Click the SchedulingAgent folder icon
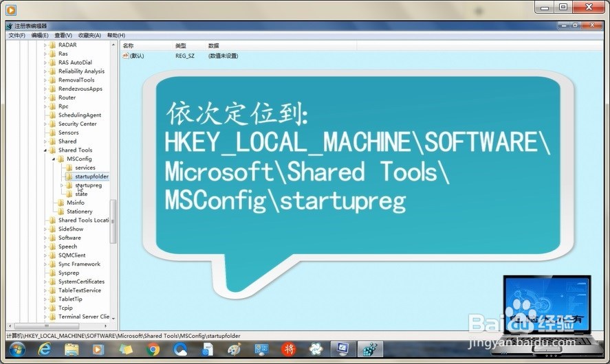Viewport: 610px width, 364px height. 52,115
